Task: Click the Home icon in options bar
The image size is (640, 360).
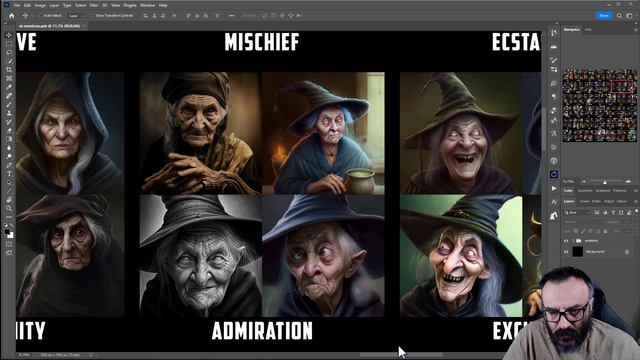Action: pos(11,16)
